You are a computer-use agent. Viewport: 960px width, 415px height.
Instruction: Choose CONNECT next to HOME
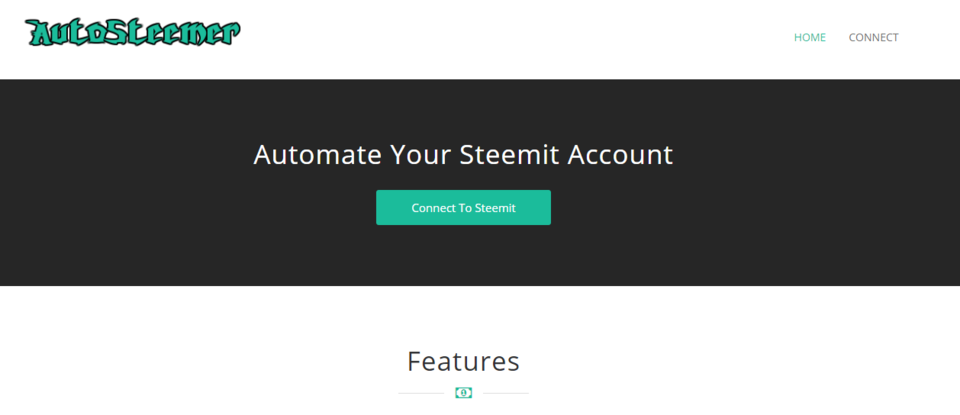(873, 38)
